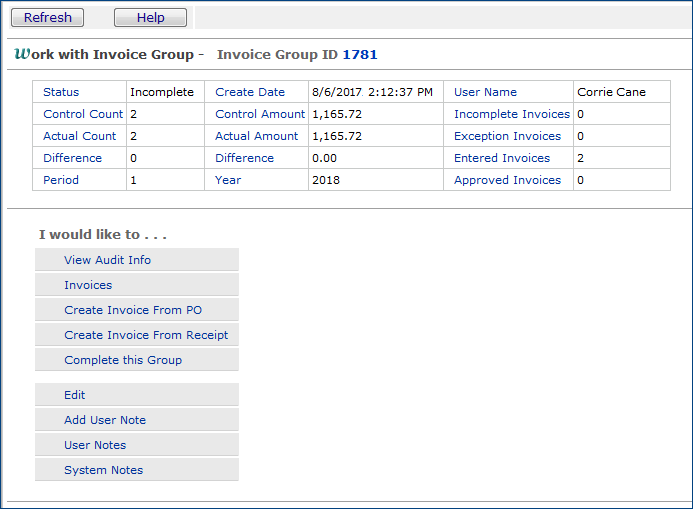Image resolution: width=693 pixels, height=509 pixels.
Task: Click the Create Date label
Action: pyautogui.click(x=250, y=92)
